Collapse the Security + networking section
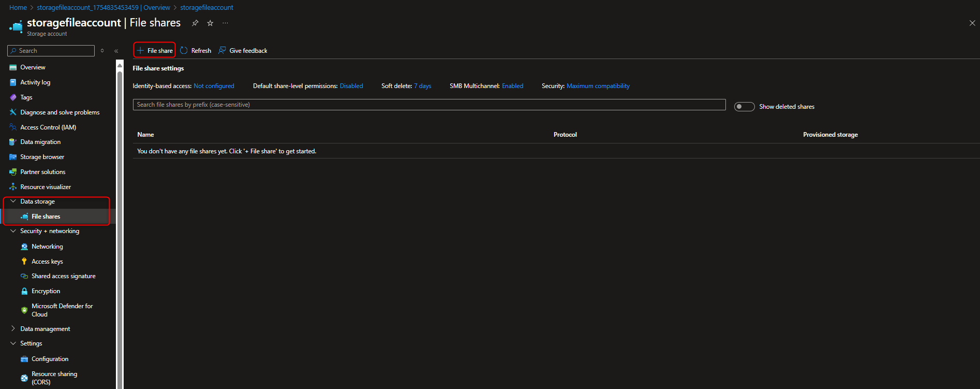This screenshot has width=980, height=389. 13,231
